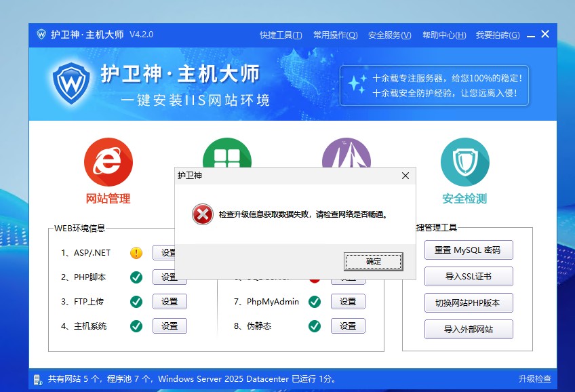
Task: Click the green checkmark next to PHP脚本
Action: pos(136,277)
